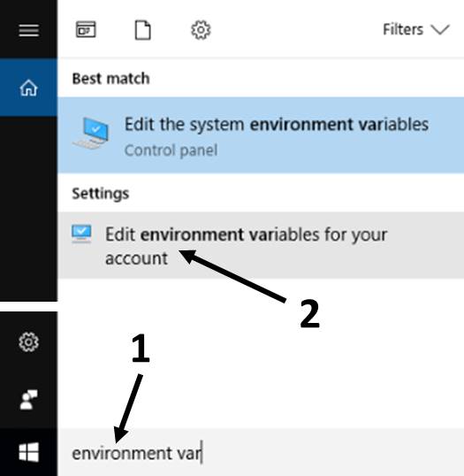Click the monitor icon beside account variables result
This screenshot has height=476, width=464.
click(81, 234)
